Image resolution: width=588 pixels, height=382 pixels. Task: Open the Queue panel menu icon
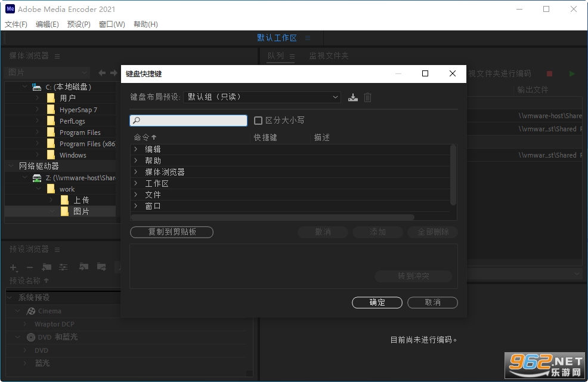[292, 56]
